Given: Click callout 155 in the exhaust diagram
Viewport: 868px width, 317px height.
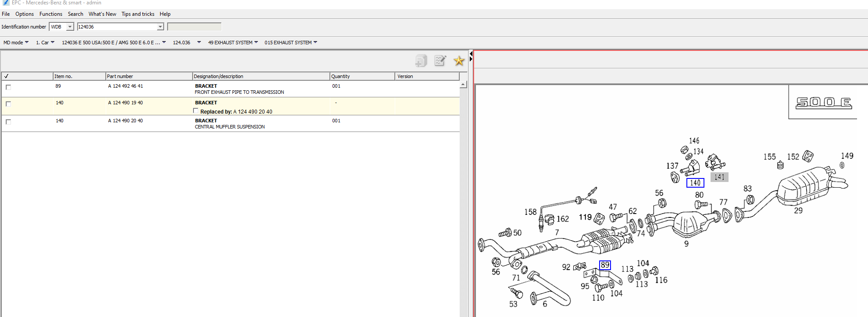Looking at the screenshot, I should (769, 157).
